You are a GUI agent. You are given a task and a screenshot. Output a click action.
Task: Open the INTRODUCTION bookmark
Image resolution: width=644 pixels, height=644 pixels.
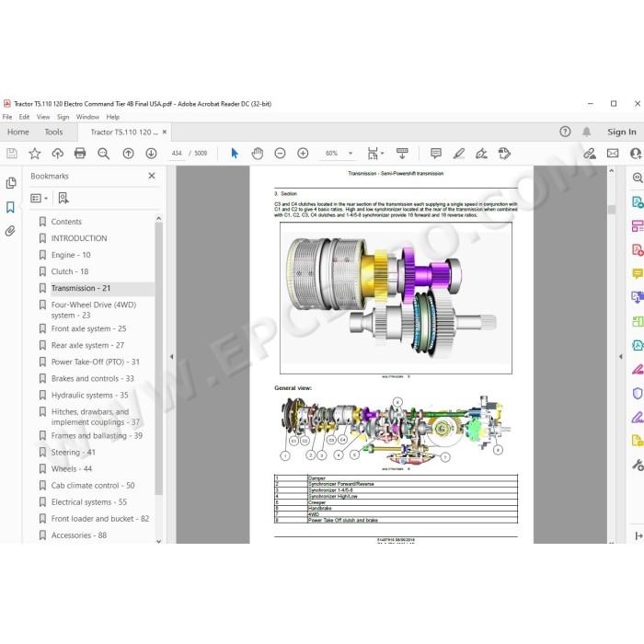click(79, 238)
